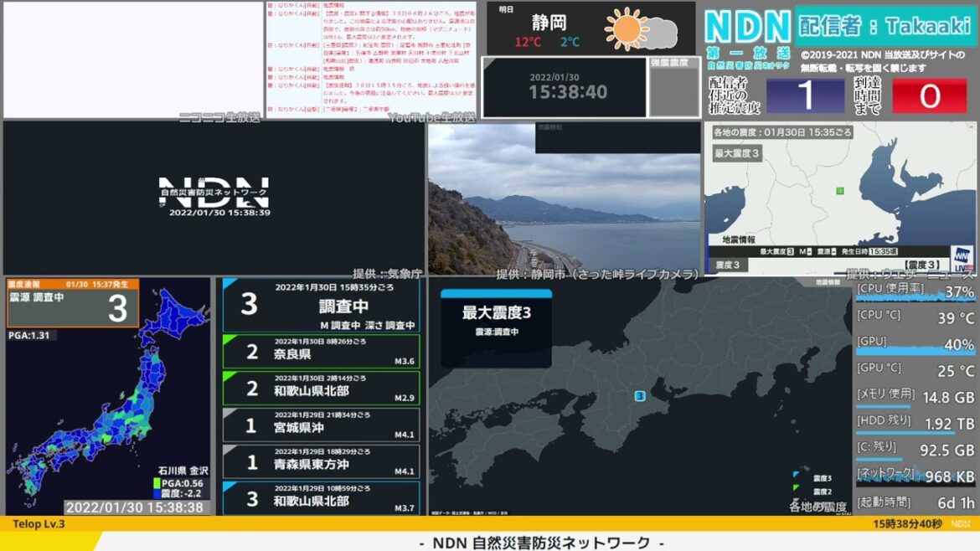Click the CPU 使用率 usage bar
980x551 pixels.
coord(916,301)
